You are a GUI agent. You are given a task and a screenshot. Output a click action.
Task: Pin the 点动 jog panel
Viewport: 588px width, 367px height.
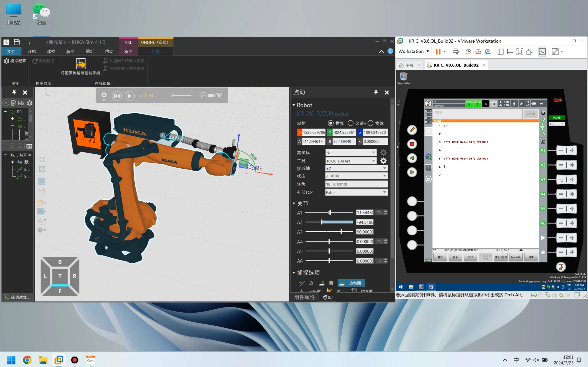376,92
